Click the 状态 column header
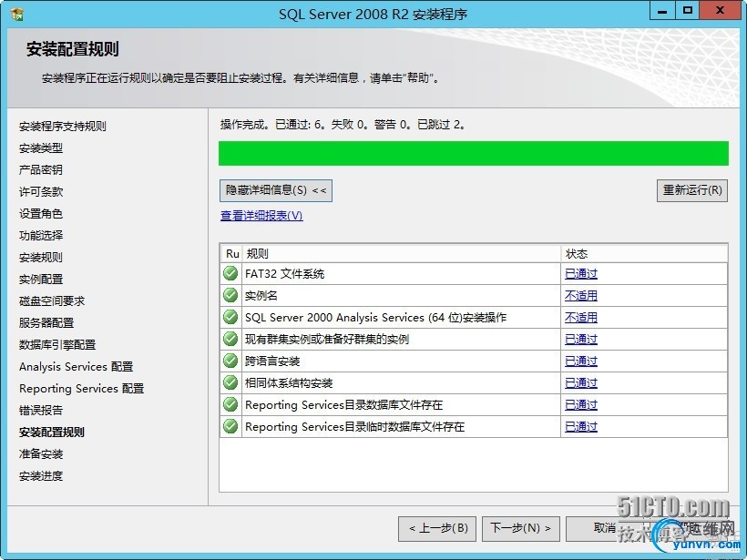The image size is (747, 560). [644, 254]
